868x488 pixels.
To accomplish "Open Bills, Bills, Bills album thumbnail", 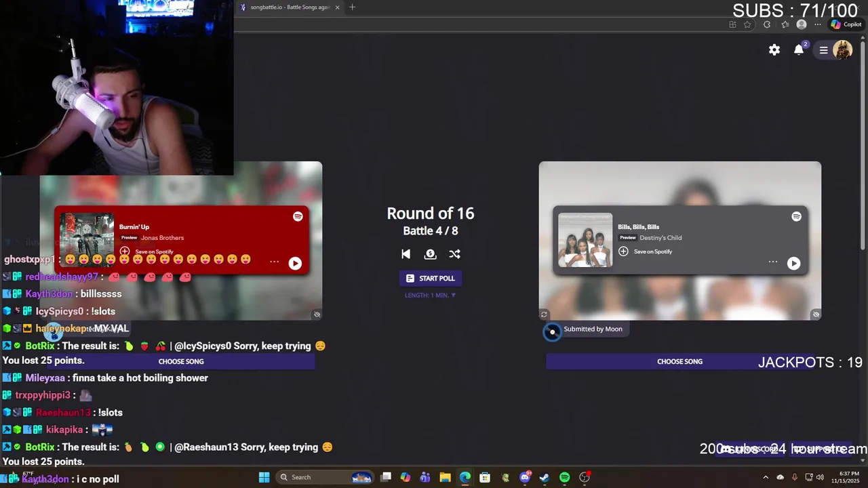I will tap(585, 241).
